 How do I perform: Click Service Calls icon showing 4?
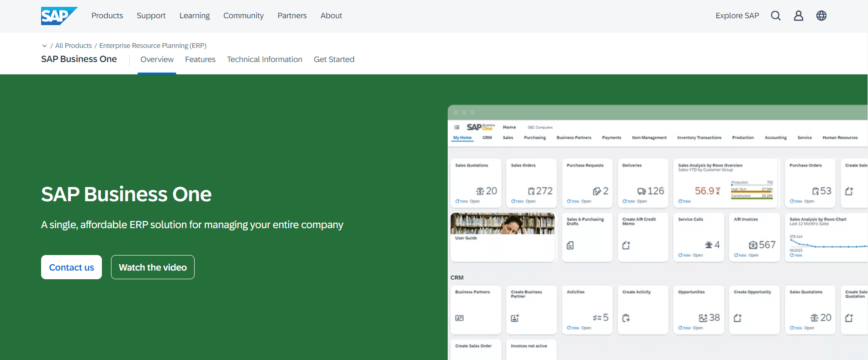[x=709, y=245]
